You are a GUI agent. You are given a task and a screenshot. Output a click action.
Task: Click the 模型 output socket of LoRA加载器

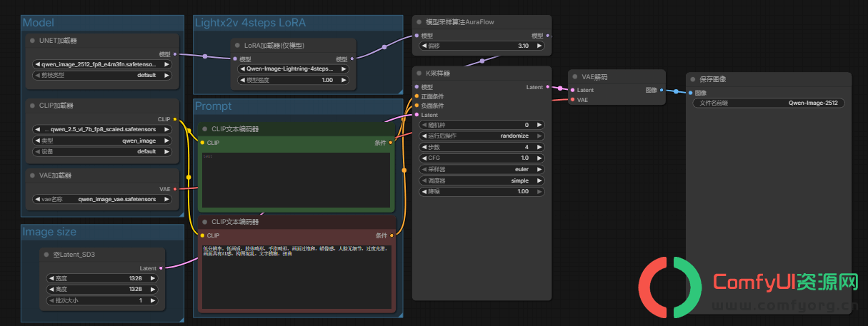tap(351, 59)
